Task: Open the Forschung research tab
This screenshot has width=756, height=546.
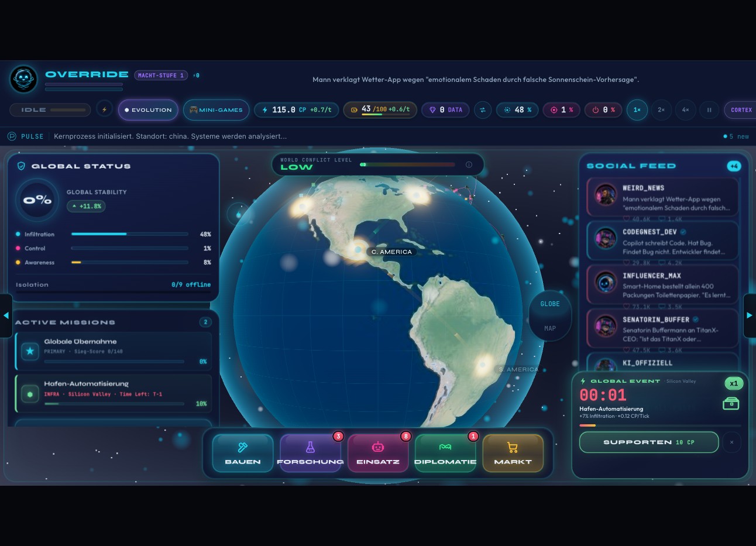Action: coord(310,453)
